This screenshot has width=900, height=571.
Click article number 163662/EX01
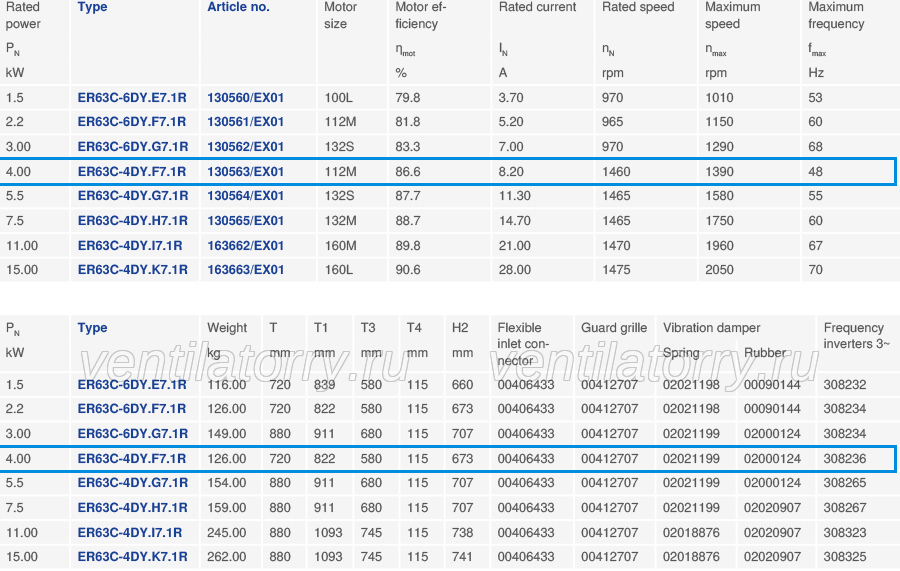tap(246, 246)
